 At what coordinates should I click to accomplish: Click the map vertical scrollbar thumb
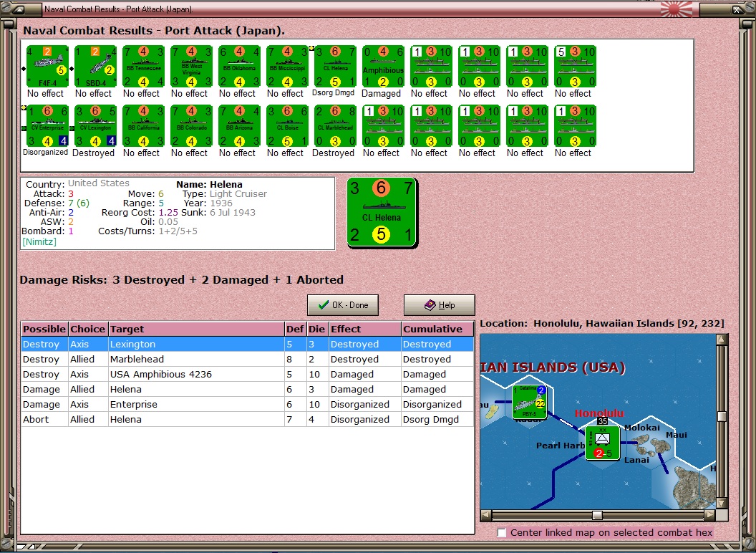[x=722, y=416]
